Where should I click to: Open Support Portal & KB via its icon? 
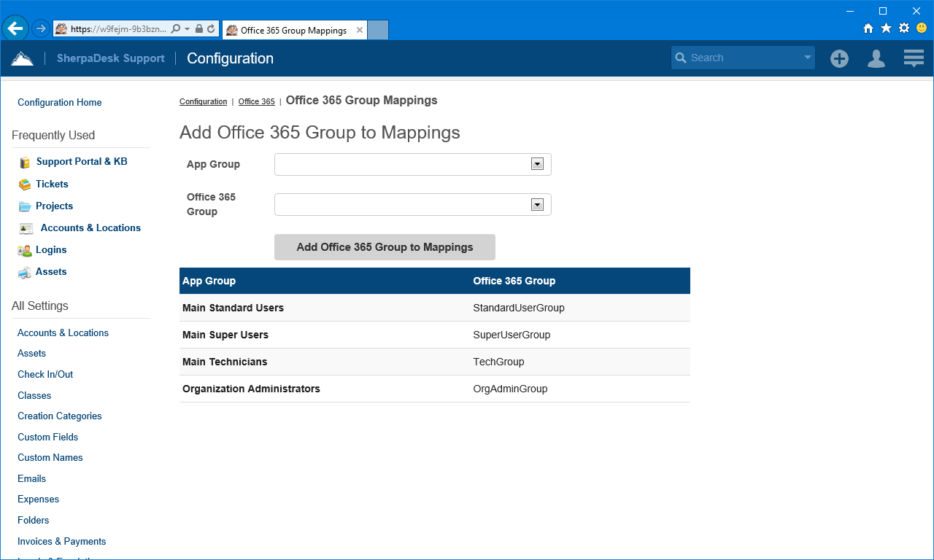click(24, 161)
